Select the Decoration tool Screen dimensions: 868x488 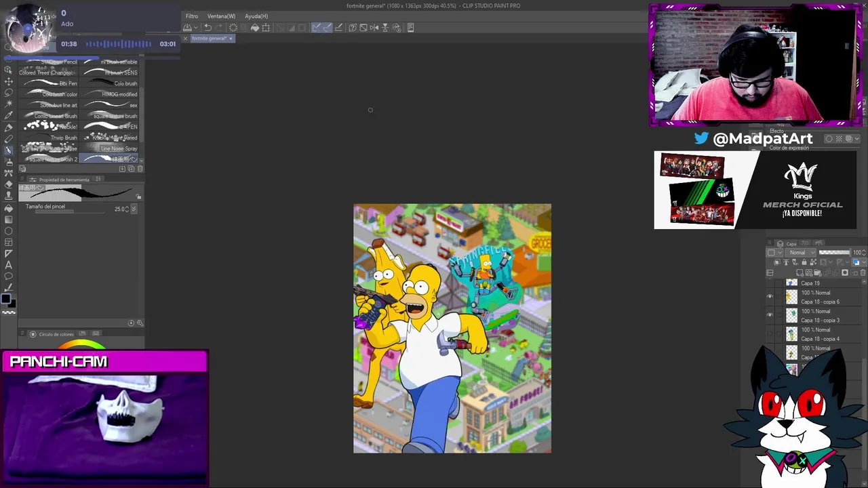(8, 173)
